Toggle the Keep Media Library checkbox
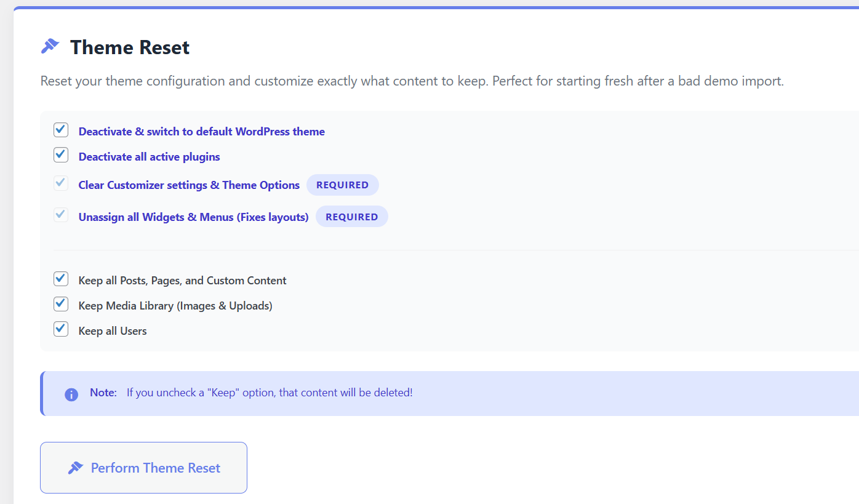 tap(61, 304)
